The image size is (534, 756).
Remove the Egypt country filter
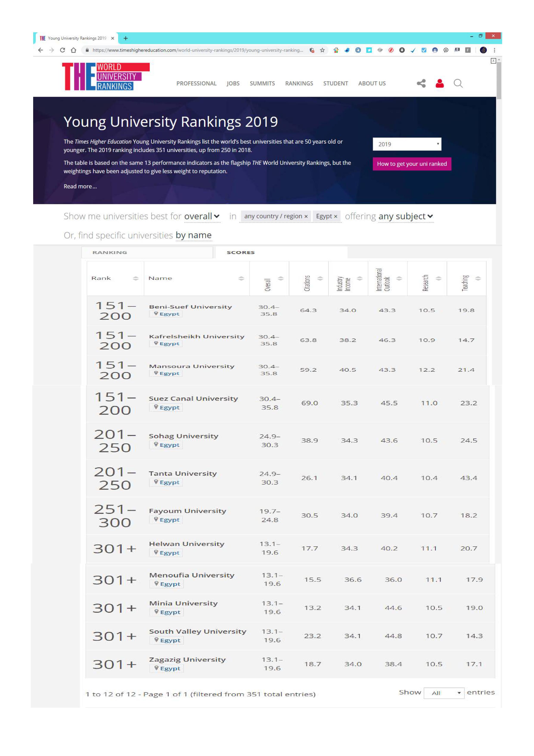point(336,216)
